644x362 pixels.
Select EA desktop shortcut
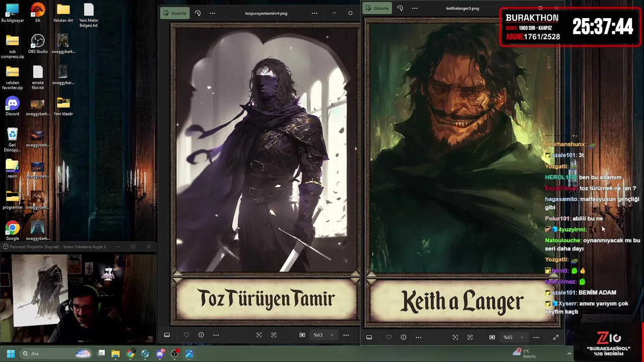click(38, 14)
